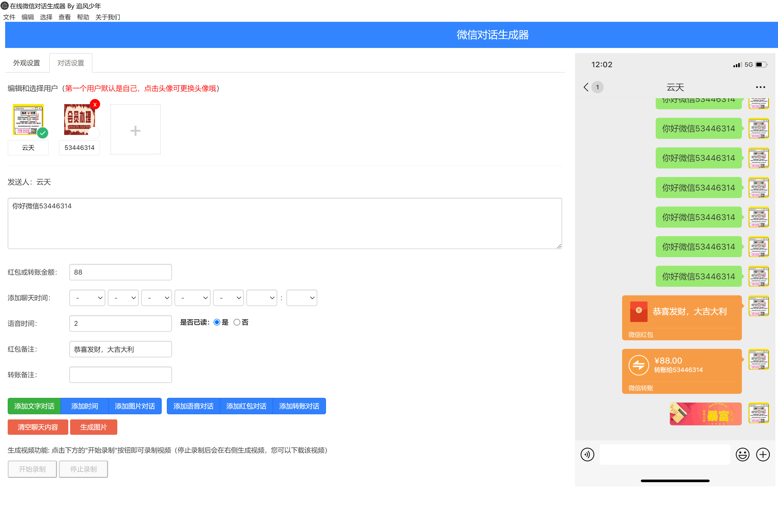
Task: Click the 添加时间 button
Action: click(85, 406)
